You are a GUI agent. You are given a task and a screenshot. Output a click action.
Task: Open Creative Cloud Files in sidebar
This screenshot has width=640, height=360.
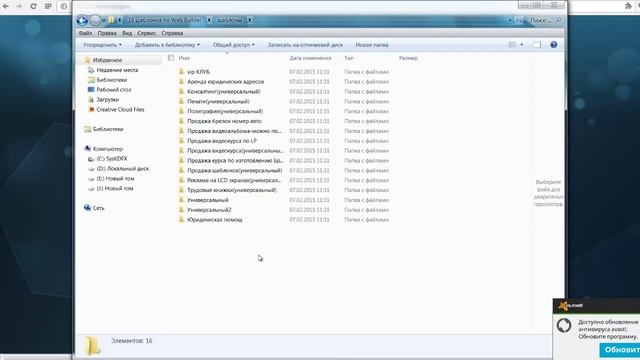point(116,109)
